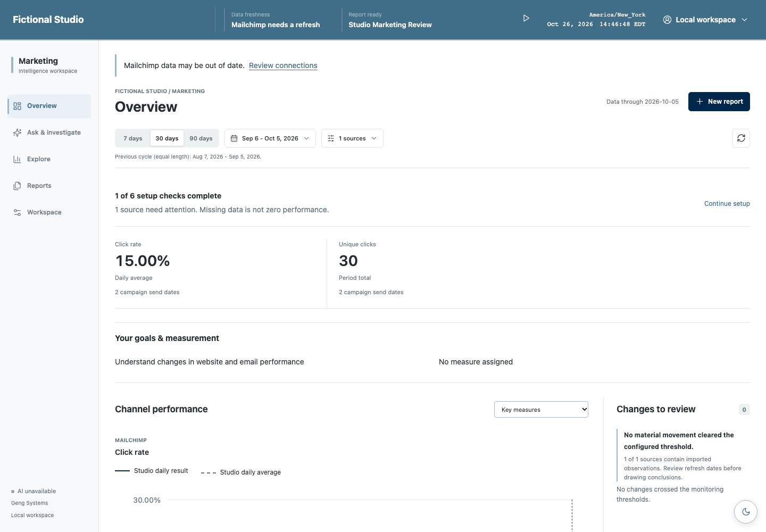Open the Mailchimp needs a refresh status
This screenshot has height=532, width=766.
[276, 20]
